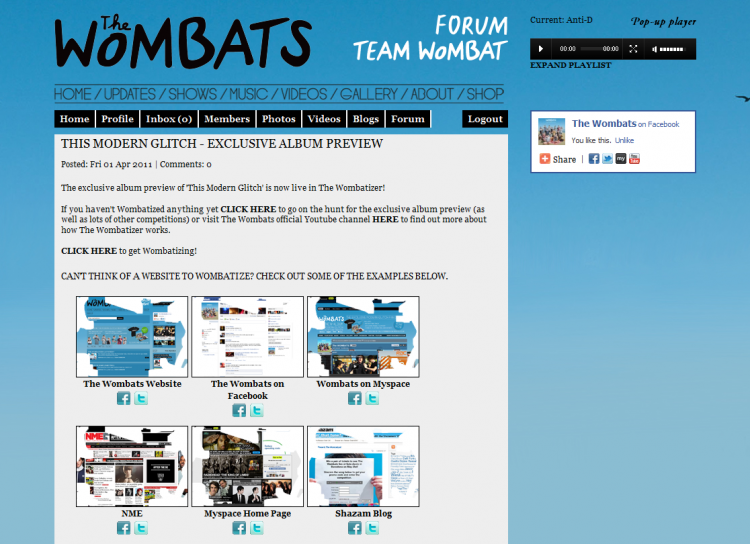Open the Pop-up player
This screenshot has height=544, width=750.
[x=663, y=22]
